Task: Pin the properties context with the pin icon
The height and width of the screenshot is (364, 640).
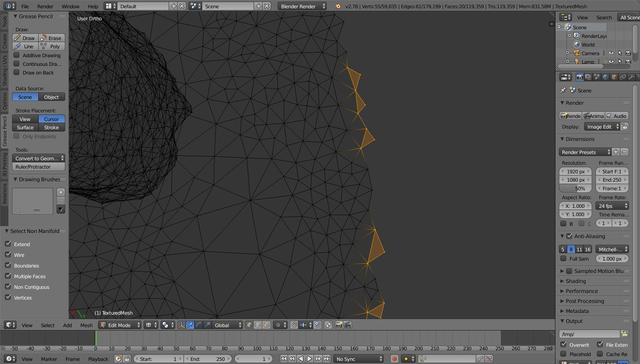Action: [563, 90]
